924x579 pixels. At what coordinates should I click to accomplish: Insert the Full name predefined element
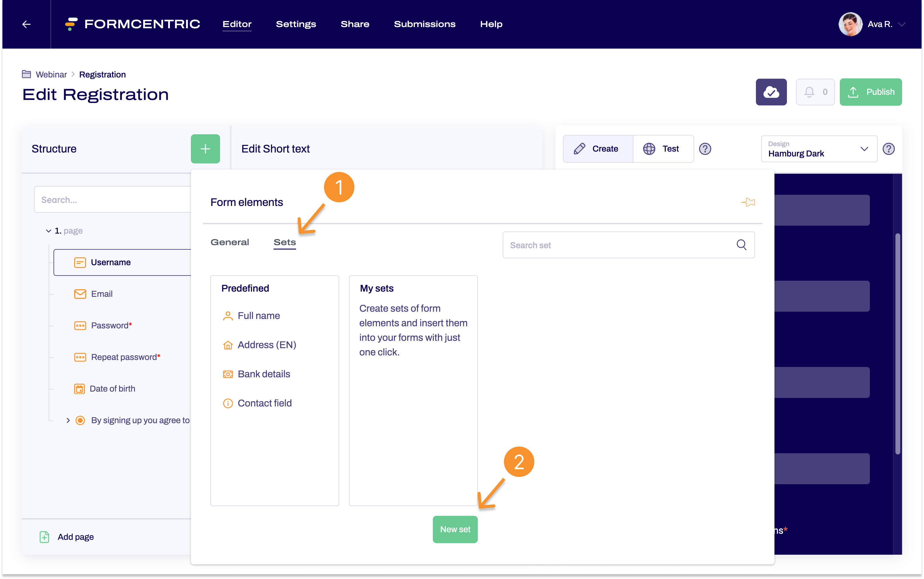tap(259, 316)
